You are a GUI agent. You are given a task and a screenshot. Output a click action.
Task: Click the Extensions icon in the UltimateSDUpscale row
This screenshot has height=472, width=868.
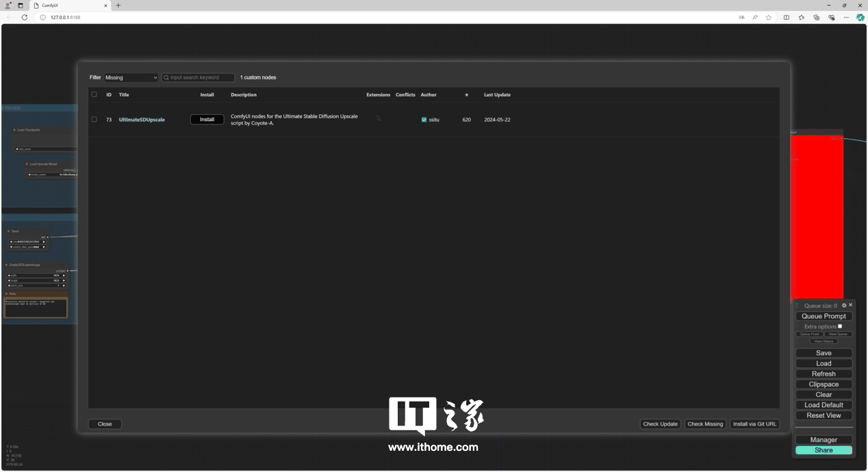tap(378, 119)
